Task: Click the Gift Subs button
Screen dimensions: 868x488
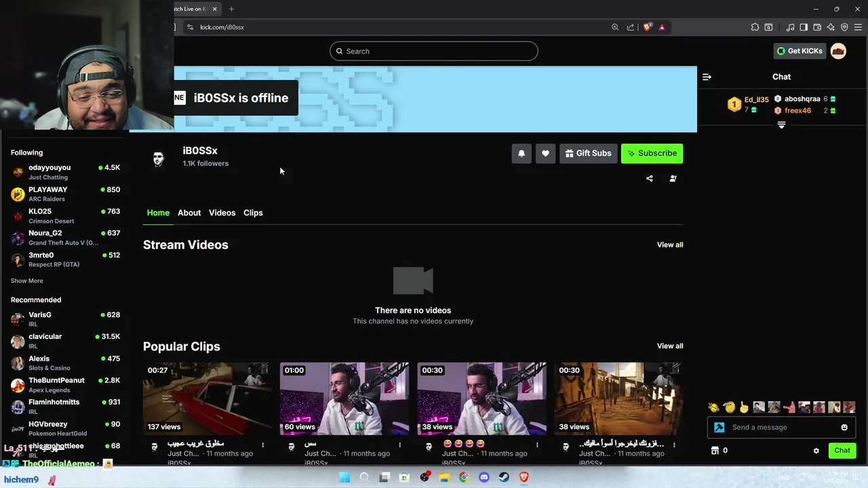Action: (588, 153)
